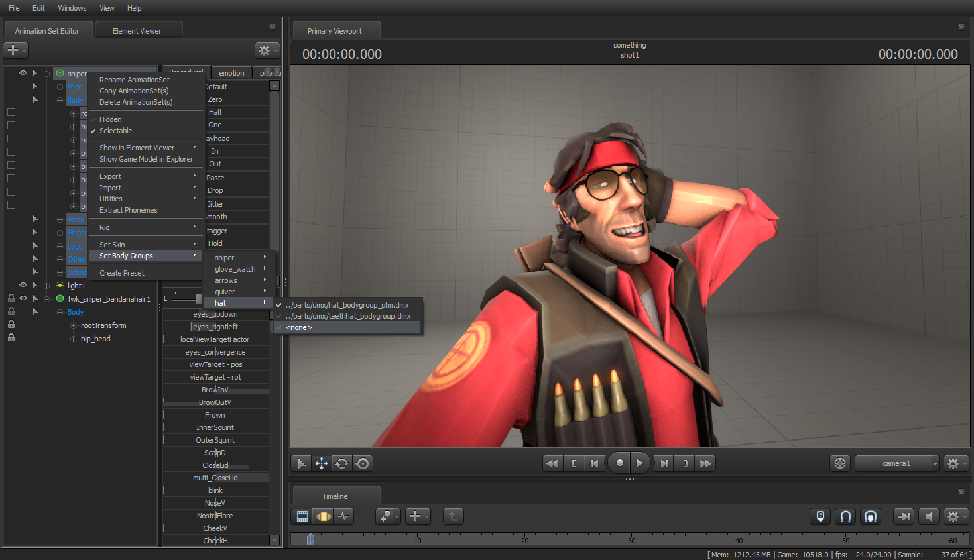974x560 pixels.
Task: Collapse the sniper animation set tree node
Action: 47,74
